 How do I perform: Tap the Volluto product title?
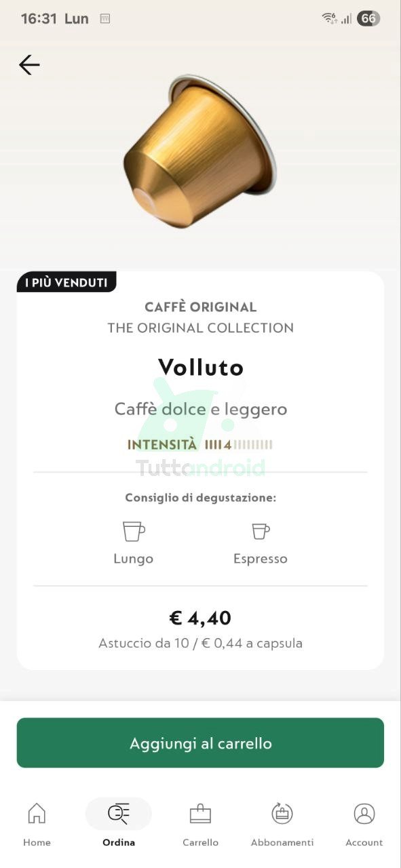pos(200,368)
